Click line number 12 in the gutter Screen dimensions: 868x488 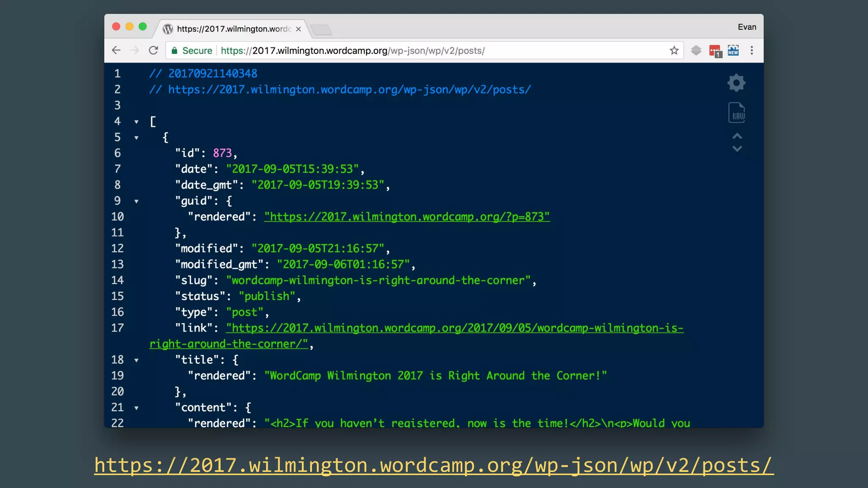117,249
